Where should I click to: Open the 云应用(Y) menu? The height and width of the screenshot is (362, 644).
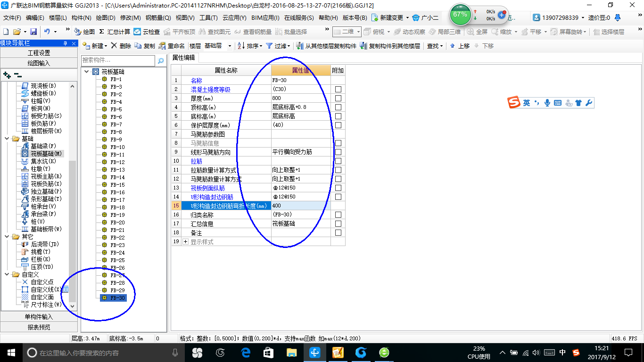click(234, 17)
